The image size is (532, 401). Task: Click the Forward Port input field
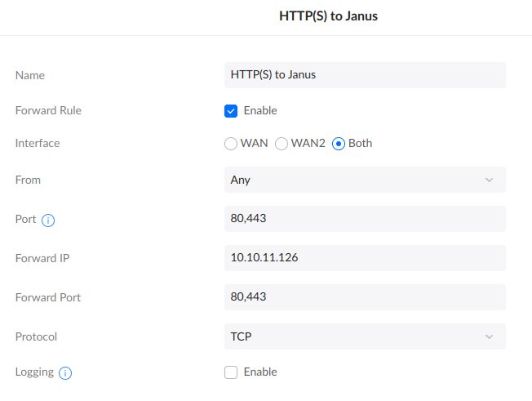(x=365, y=297)
